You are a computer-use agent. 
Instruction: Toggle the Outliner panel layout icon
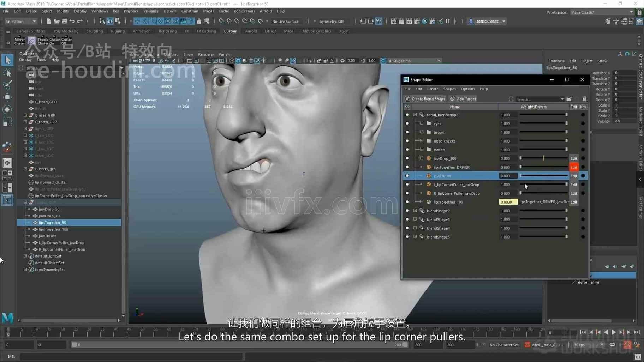[x=7, y=200]
